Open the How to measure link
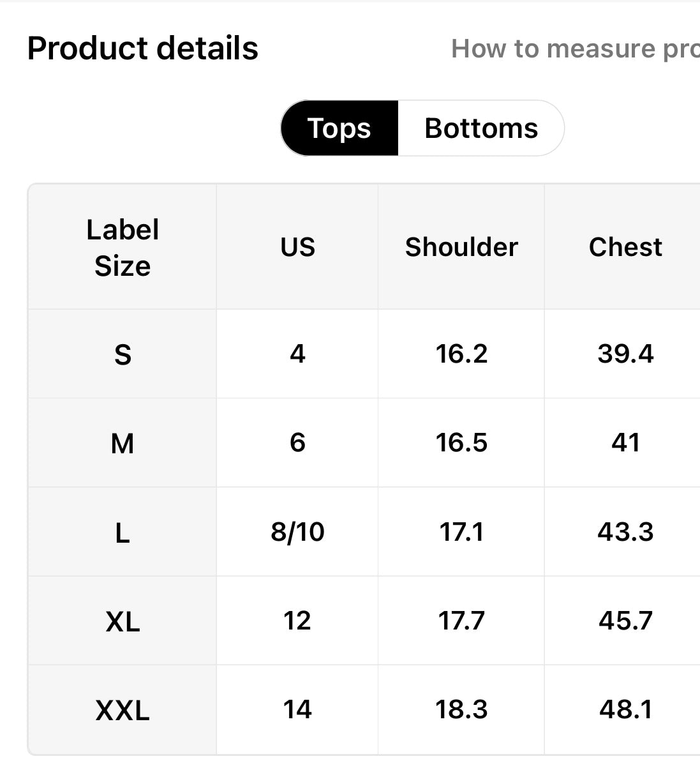The image size is (700, 777). 574,49
